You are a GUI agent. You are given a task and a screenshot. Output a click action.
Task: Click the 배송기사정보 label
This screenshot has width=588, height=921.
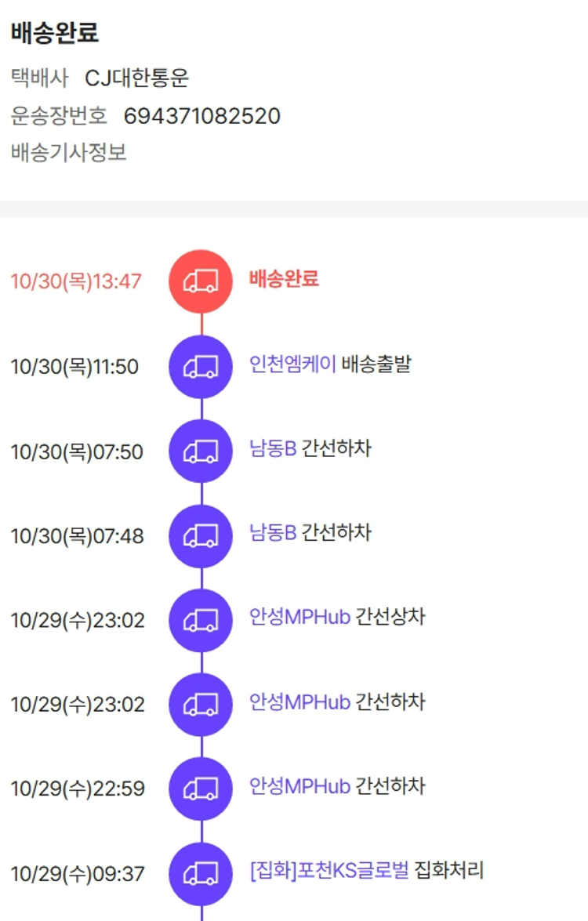click(69, 152)
